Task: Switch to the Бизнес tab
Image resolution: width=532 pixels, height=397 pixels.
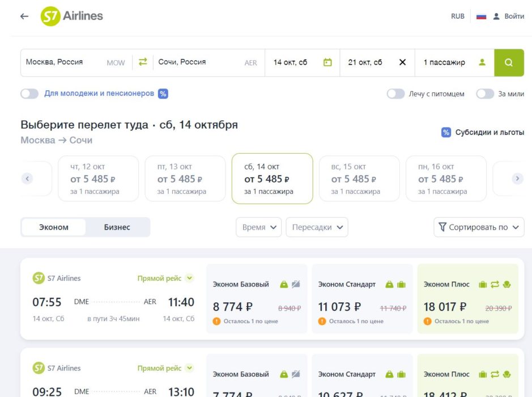Action: pyautogui.click(x=117, y=227)
